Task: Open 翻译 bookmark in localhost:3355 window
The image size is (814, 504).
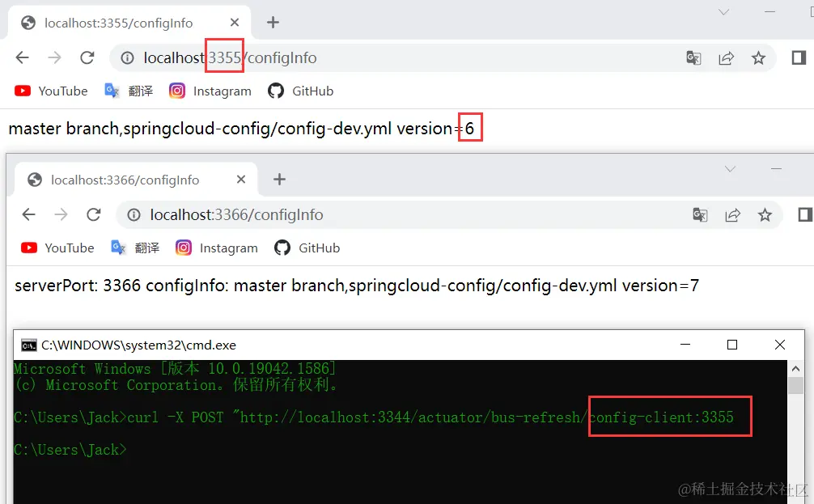Action: click(x=129, y=91)
